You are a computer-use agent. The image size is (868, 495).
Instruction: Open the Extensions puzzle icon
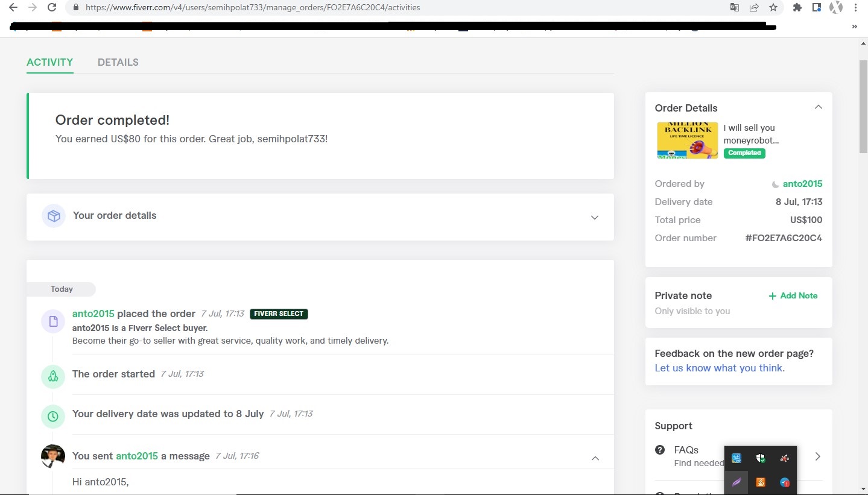[x=797, y=8]
